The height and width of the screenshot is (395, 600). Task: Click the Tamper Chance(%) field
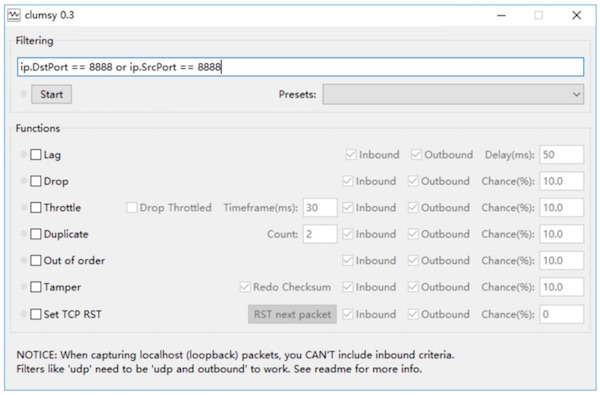coord(561,287)
